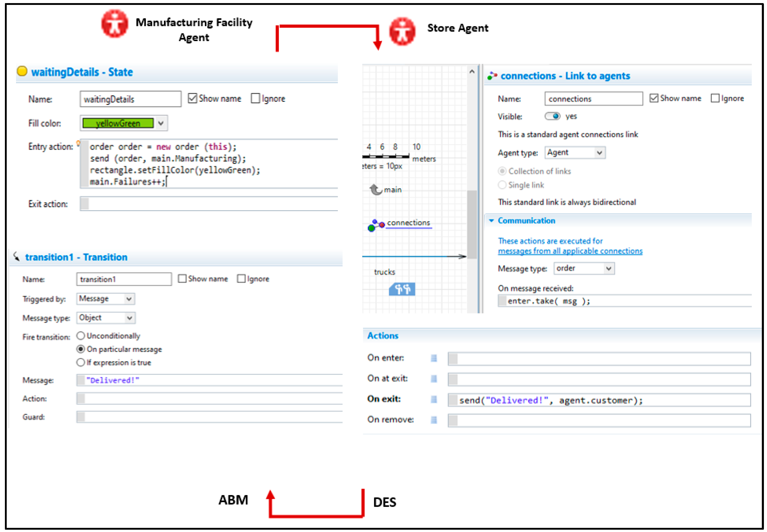Image resolution: width=767 pixels, height=532 pixels.
Task: Click the canvas scrollbar up arrow
Action: click(472, 71)
